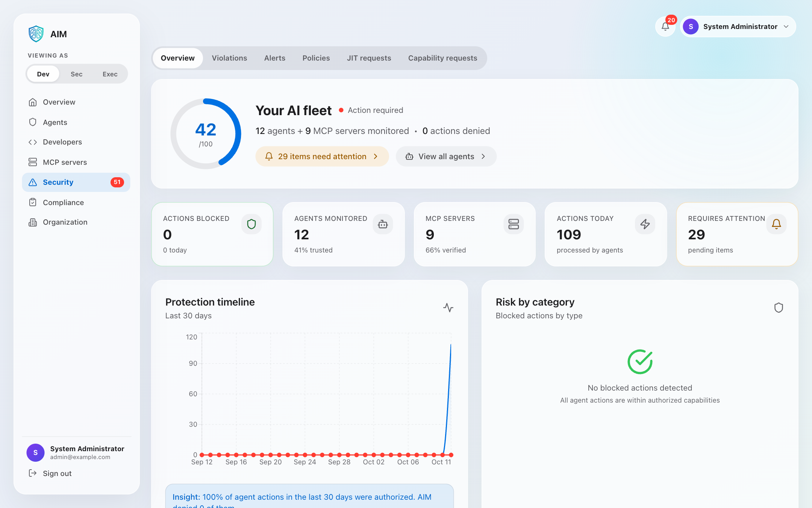Open JIT requests tab

click(x=369, y=58)
